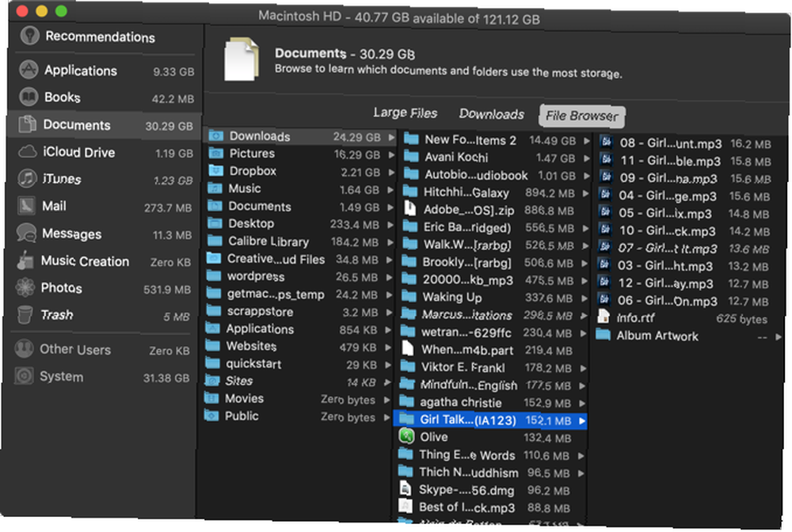Click the Brookly...[rarbg] folder name
Viewport: 792px width, 532px height.
tap(466, 263)
